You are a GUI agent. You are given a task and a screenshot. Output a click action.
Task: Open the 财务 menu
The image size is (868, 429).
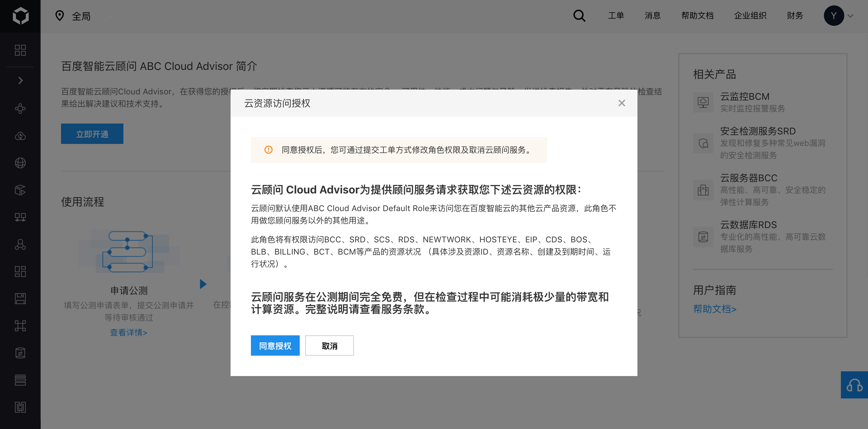click(795, 16)
